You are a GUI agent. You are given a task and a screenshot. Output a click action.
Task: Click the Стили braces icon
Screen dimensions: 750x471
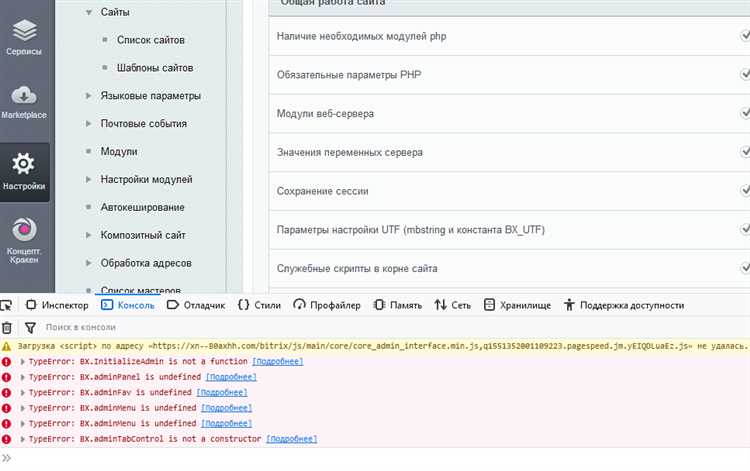coord(243,305)
